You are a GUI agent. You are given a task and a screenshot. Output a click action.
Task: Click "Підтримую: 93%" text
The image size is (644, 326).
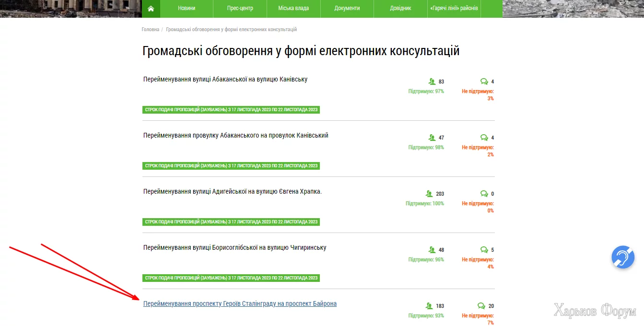(x=426, y=315)
